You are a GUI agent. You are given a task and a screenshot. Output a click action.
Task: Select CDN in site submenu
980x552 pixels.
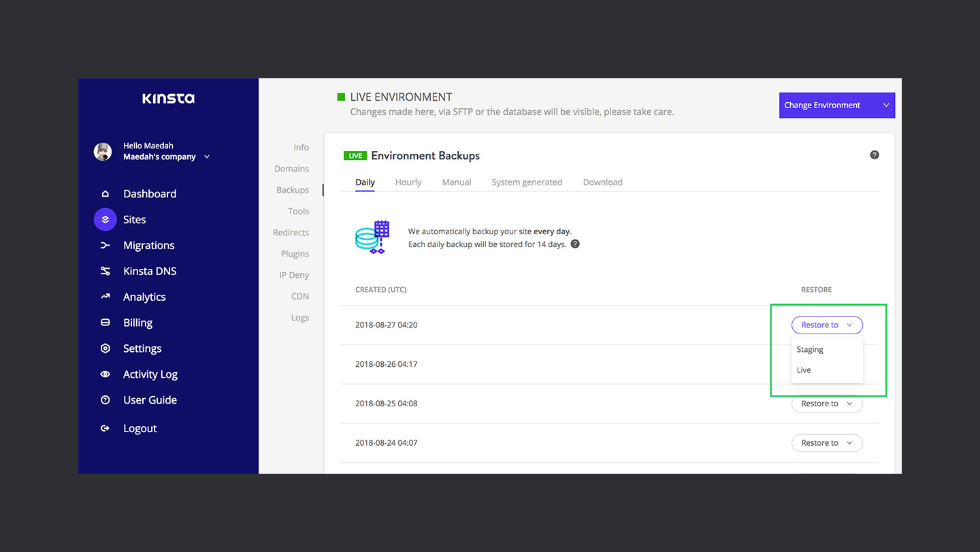coord(300,296)
